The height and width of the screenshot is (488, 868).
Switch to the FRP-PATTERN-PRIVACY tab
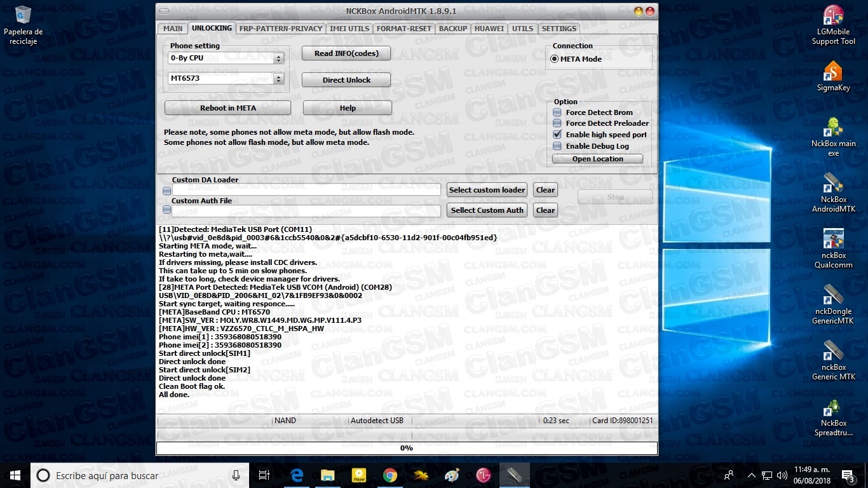281,29
